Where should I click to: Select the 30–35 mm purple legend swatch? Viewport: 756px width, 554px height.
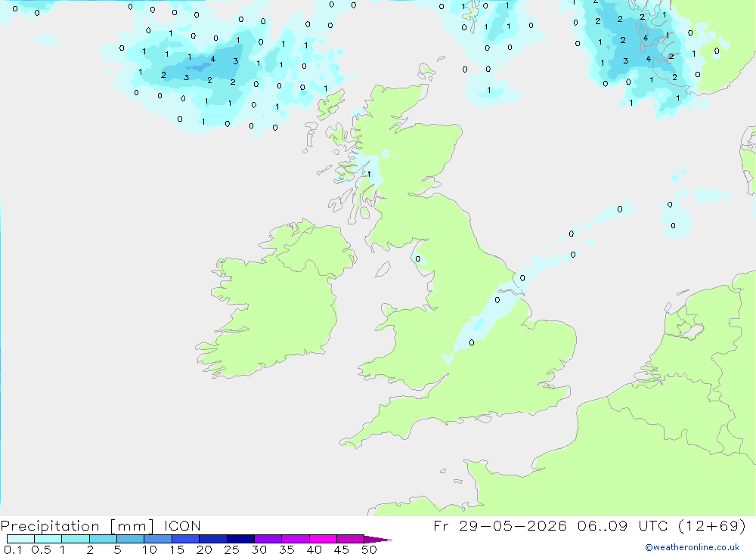click(x=268, y=539)
